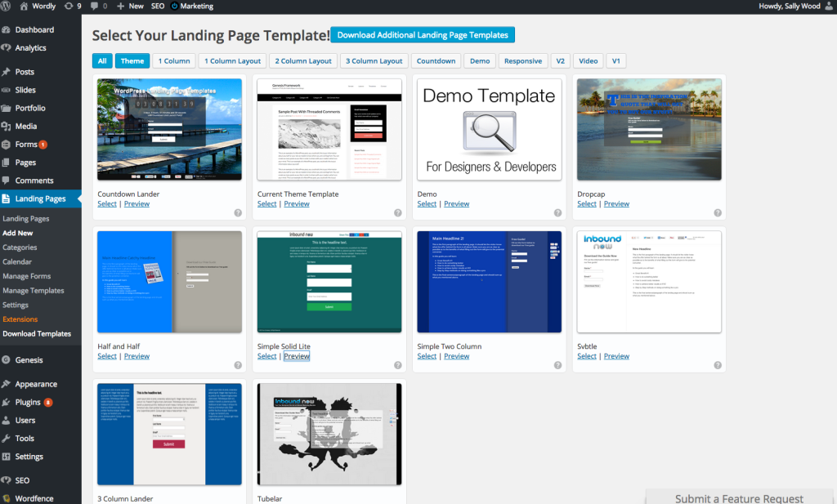Click the help icon on Dropcap card

(718, 212)
